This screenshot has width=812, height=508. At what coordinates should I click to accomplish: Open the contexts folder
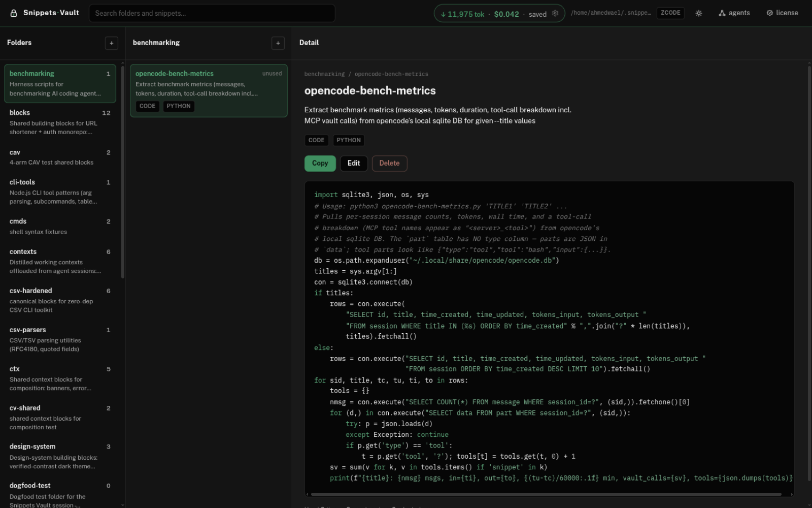[60, 261]
